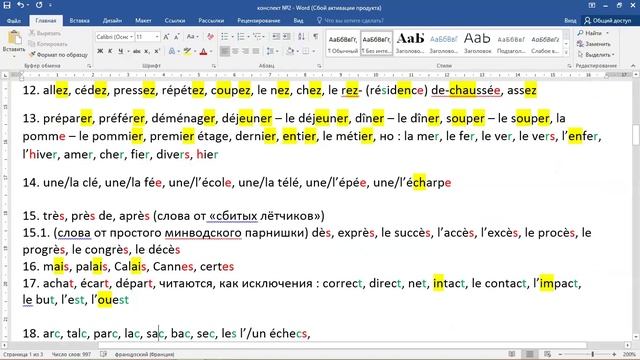Image resolution: width=640 pixels, height=360 pixels.
Task: Toggle justify alignment
Action: [x=256, y=51]
